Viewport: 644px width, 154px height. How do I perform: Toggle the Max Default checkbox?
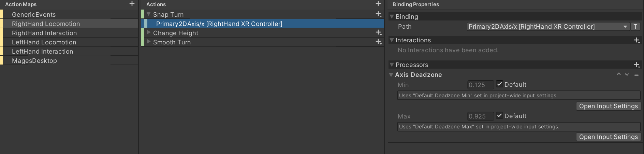point(499,115)
